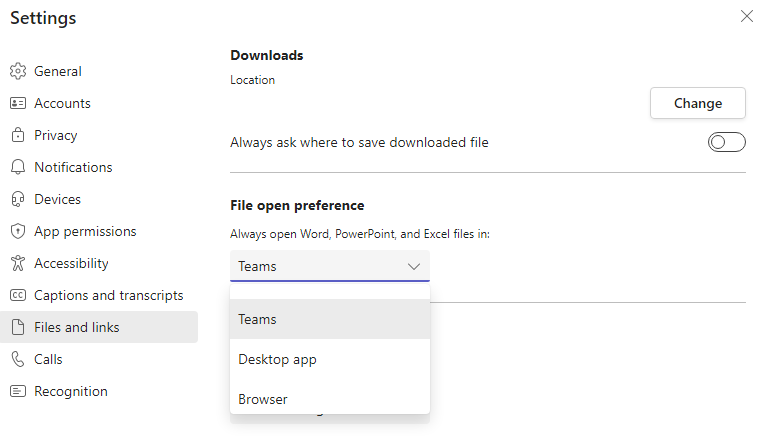Choose Desktop app option
The image size is (764, 440).
point(330,359)
